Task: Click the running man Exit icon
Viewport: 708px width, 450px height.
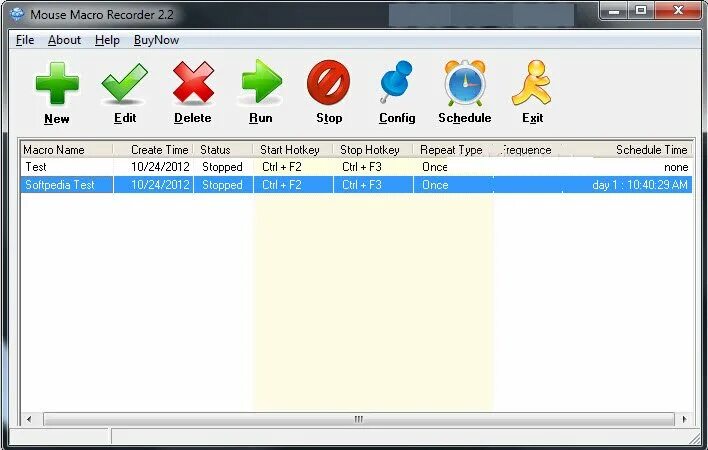Action: (x=532, y=83)
